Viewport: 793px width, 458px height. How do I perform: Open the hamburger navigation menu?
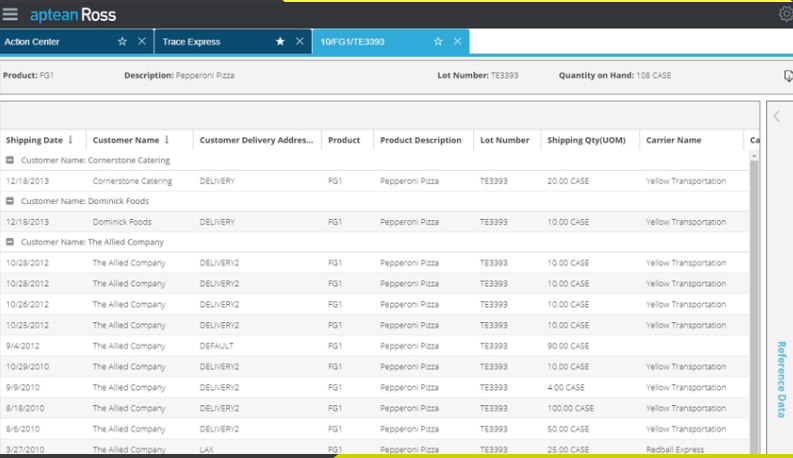point(10,14)
